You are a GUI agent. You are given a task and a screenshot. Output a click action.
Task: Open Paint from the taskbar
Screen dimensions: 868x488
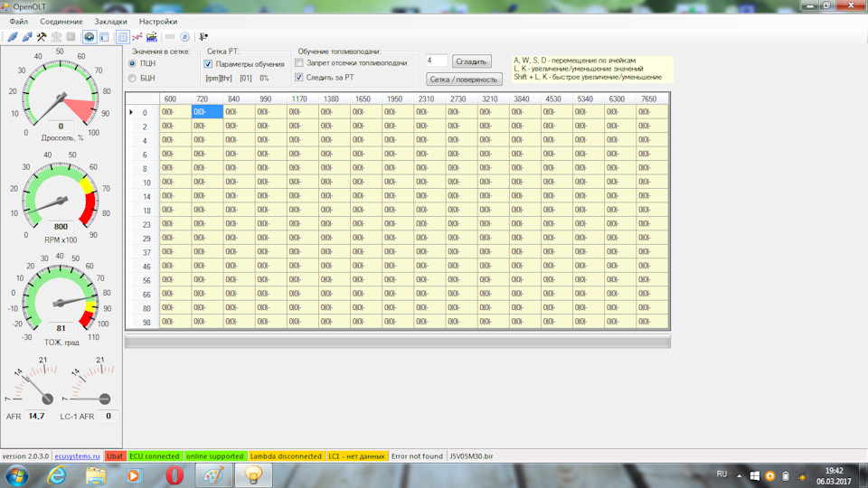point(213,475)
